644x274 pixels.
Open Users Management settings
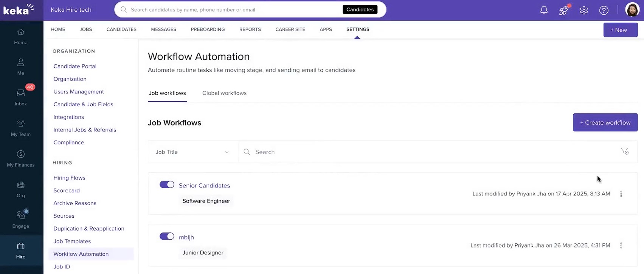(79, 92)
